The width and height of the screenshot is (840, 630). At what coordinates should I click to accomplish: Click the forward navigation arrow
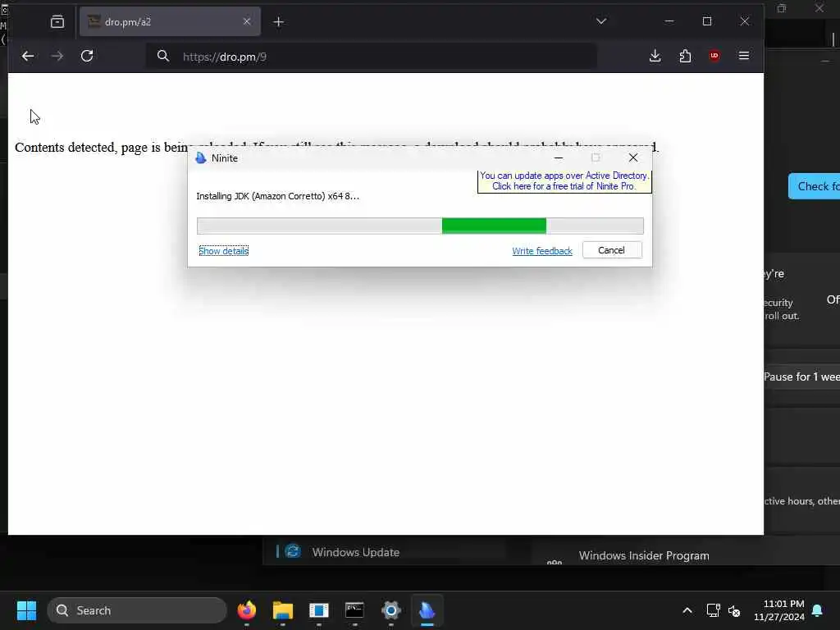(57, 56)
